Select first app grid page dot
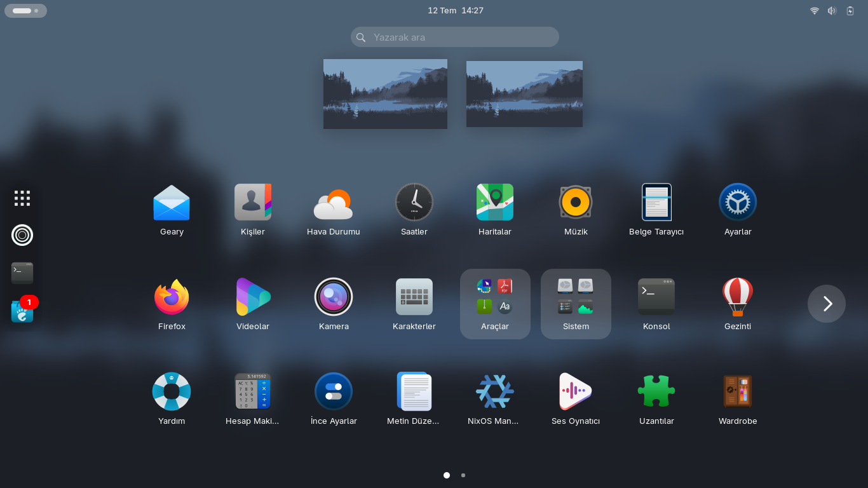 (x=447, y=475)
